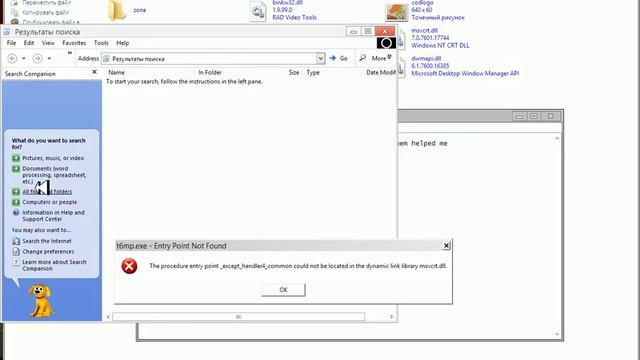Click the help icon beside Information in Help
This screenshot has height=360, width=640.
point(16,213)
